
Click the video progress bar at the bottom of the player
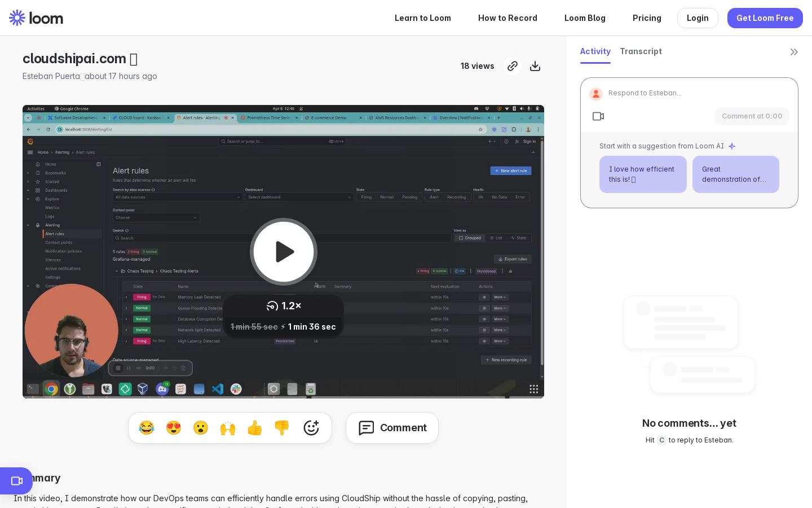(283, 397)
